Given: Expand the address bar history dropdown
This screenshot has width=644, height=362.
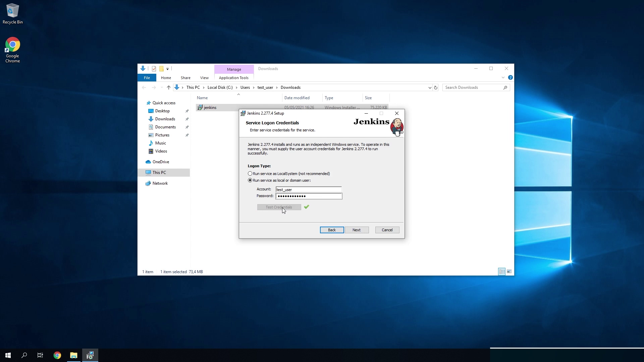Looking at the screenshot, I should coord(430,87).
